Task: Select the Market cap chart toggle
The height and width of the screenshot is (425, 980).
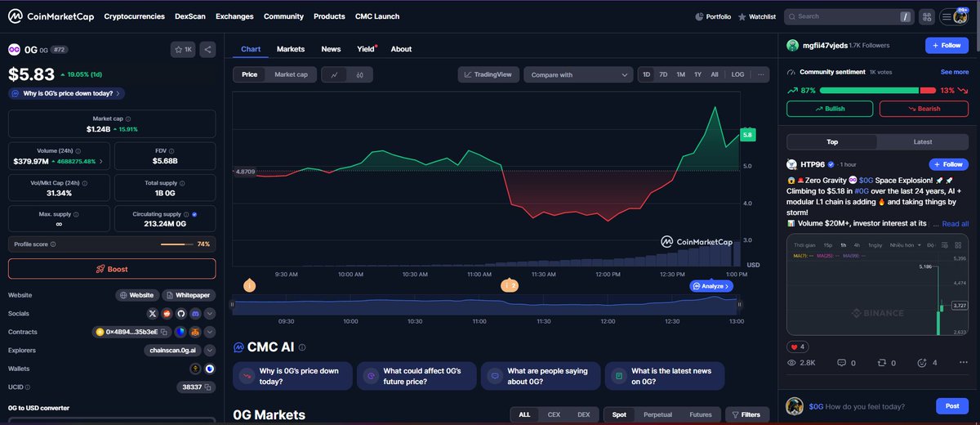Action: coord(291,74)
